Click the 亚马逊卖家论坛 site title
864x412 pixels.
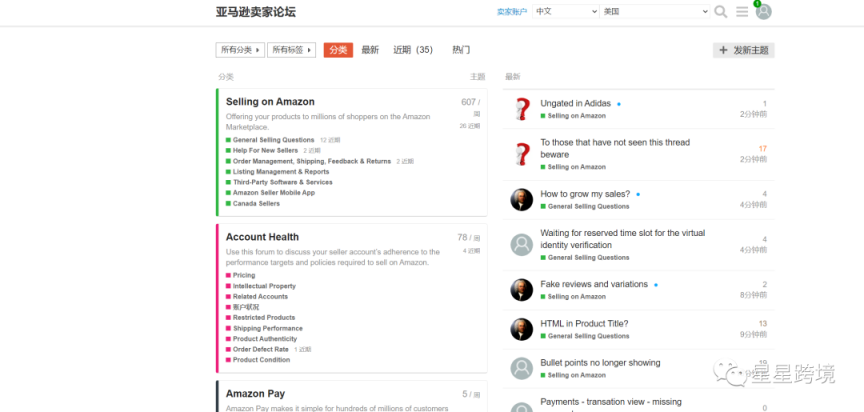tap(256, 12)
